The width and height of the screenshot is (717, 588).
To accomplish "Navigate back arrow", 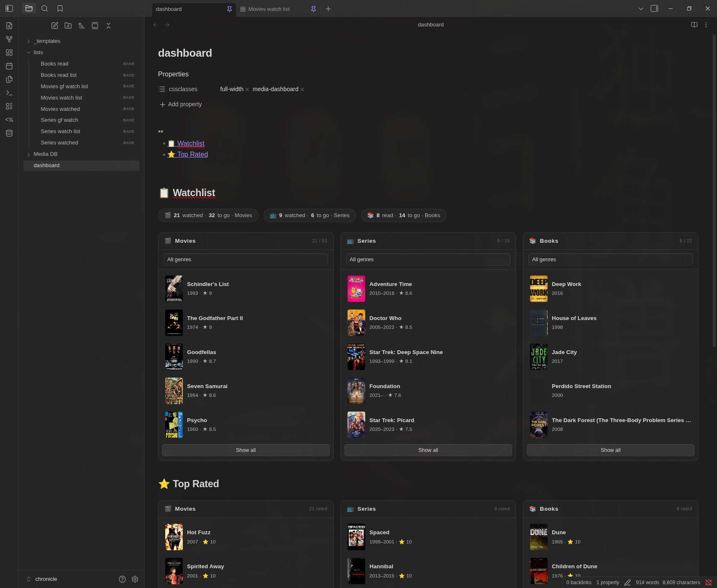I will (156, 25).
